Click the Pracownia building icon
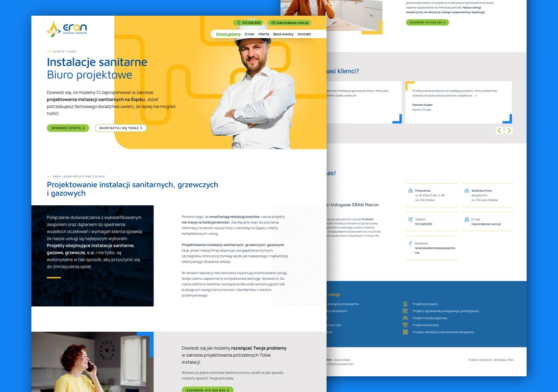Screen dimensions: 558x392 (x=410, y=191)
